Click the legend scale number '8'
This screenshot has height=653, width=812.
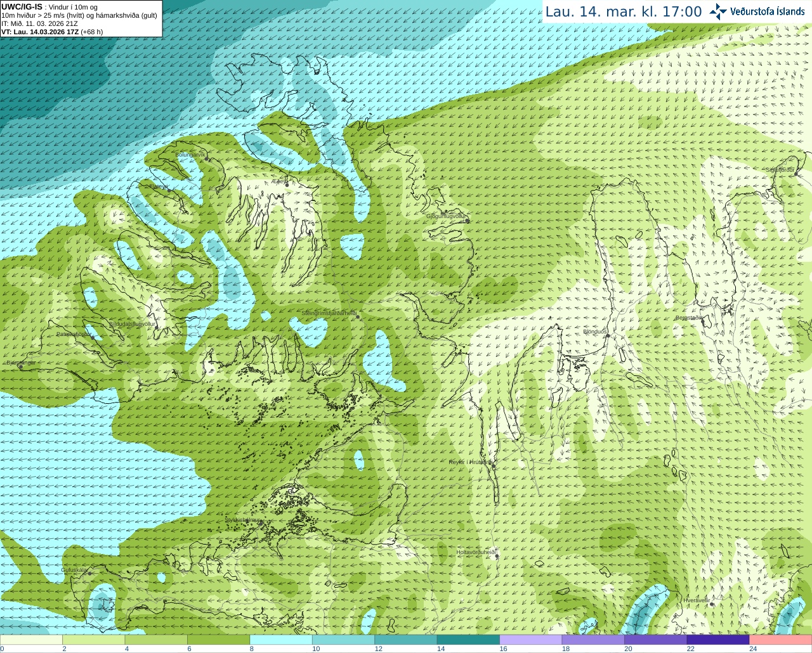(x=252, y=649)
